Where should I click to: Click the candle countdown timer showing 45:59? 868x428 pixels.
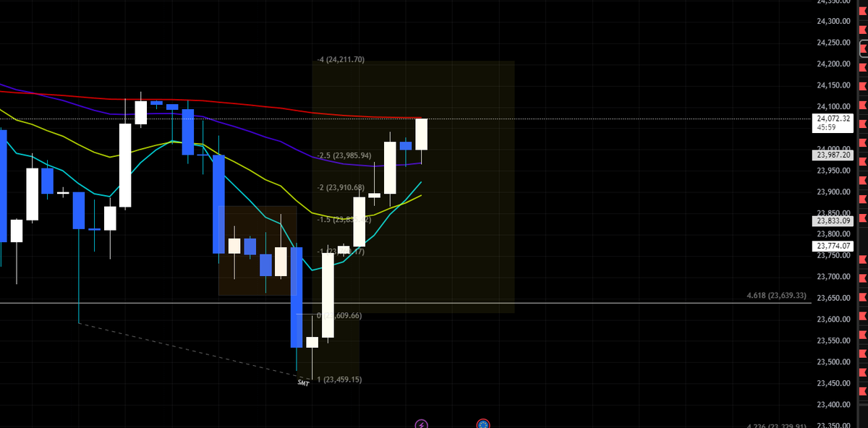[833, 126]
